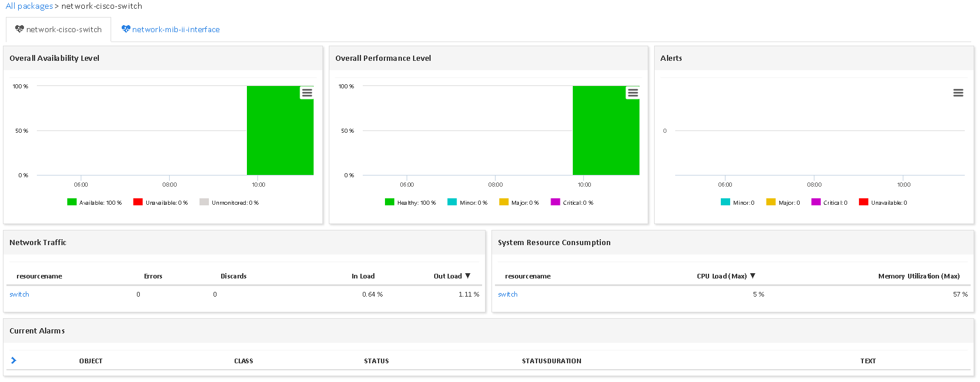Click CPU Load (Max) sort arrow
Image resolution: width=980 pixels, height=382 pixels.
(752, 276)
